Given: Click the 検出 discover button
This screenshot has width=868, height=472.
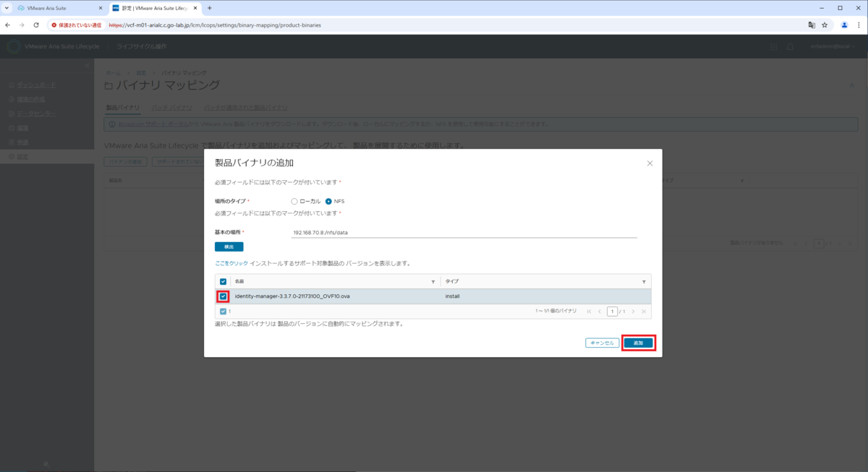Looking at the screenshot, I should tap(229, 246).
